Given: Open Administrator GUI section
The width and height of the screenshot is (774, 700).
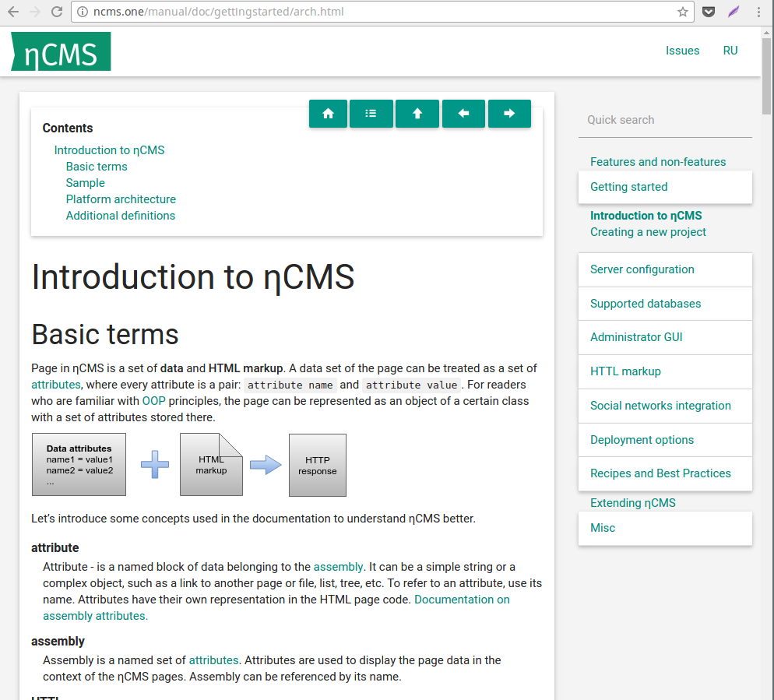Looking at the screenshot, I should [x=665, y=337].
